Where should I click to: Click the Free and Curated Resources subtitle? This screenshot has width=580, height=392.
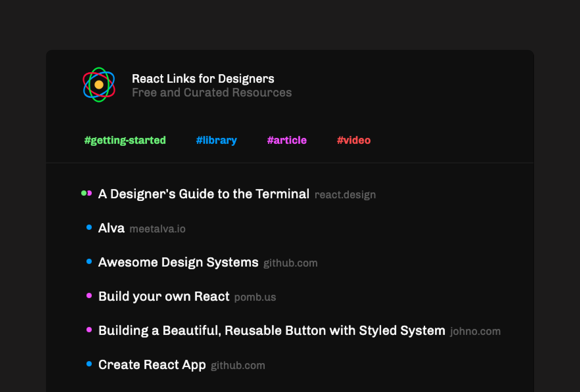[x=212, y=93]
